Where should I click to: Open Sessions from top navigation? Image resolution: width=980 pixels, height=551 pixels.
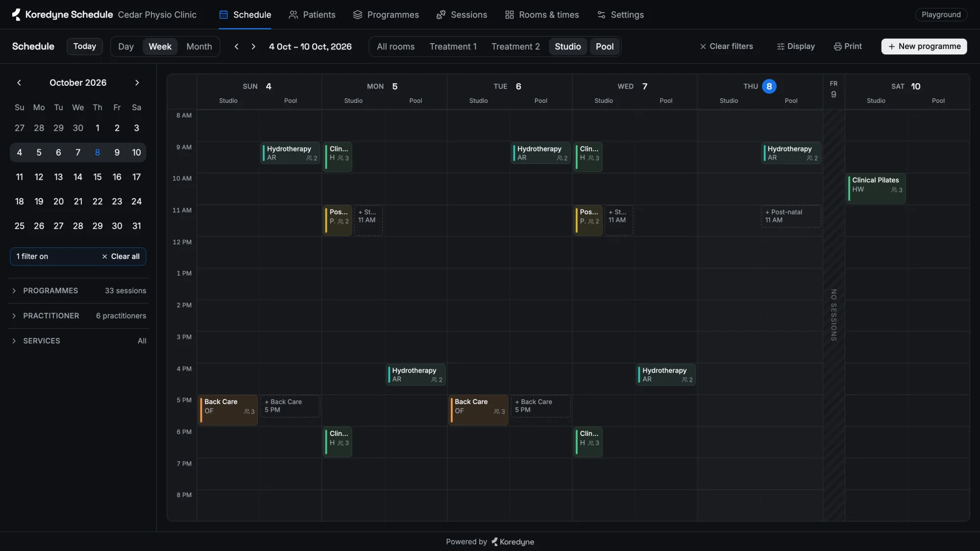[462, 15]
